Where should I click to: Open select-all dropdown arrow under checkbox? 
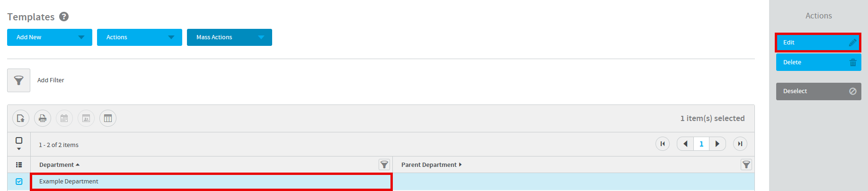19,149
